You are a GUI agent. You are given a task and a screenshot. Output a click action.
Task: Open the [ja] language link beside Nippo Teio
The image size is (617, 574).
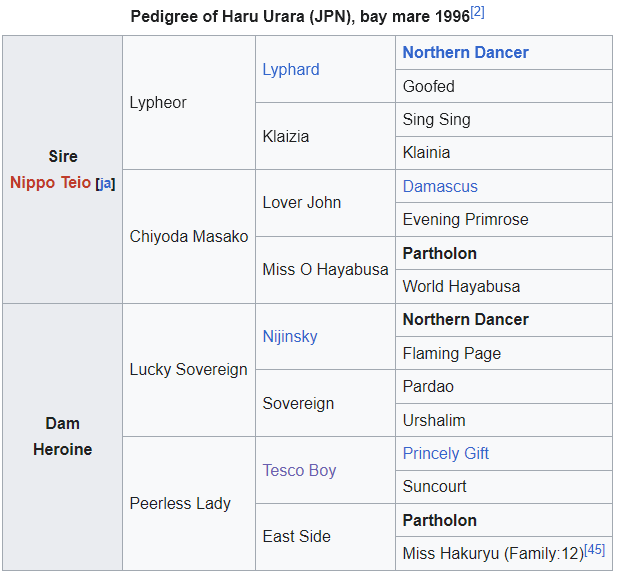coord(105,183)
